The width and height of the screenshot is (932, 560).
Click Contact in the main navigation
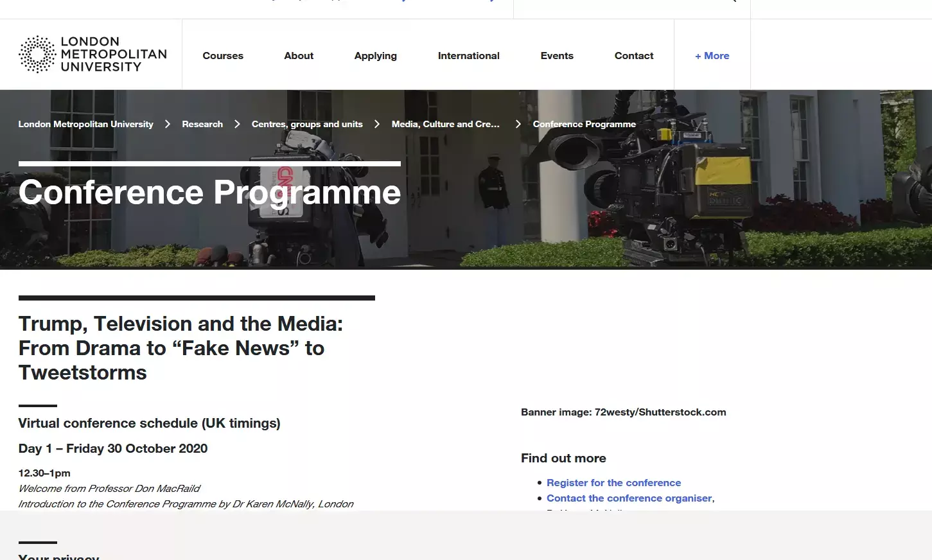633,56
